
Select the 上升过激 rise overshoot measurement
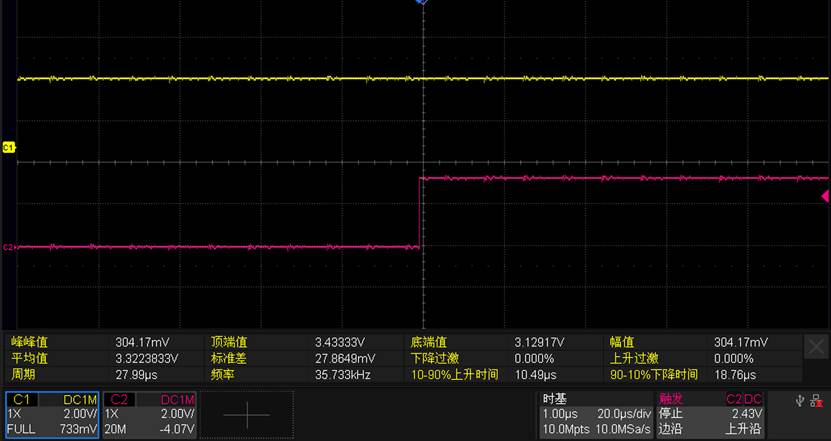(x=634, y=358)
